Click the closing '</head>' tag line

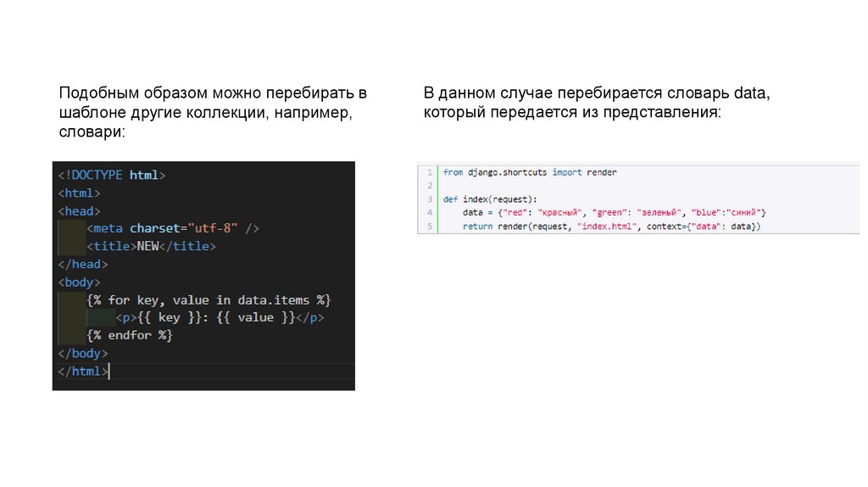pos(83,264)
